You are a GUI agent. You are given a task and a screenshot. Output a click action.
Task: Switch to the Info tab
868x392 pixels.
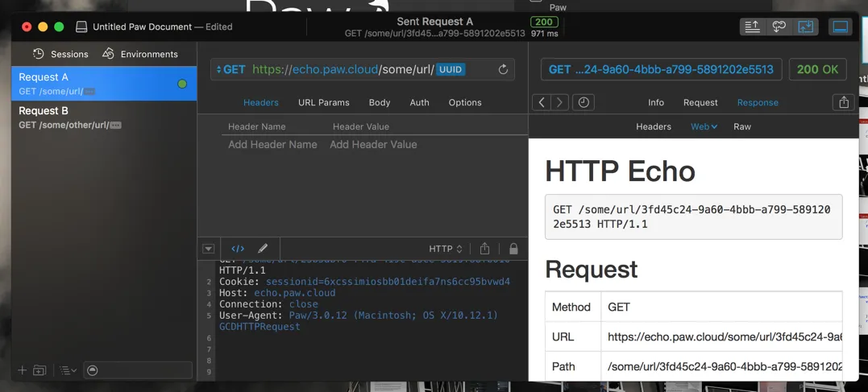656,102
